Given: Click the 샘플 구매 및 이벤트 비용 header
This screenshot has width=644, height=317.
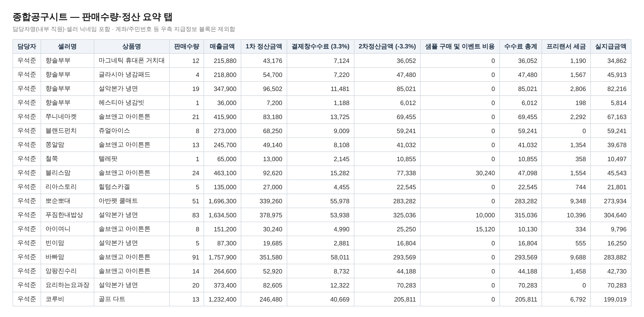Looking at the screenshot, I should (x=460, y=46).
